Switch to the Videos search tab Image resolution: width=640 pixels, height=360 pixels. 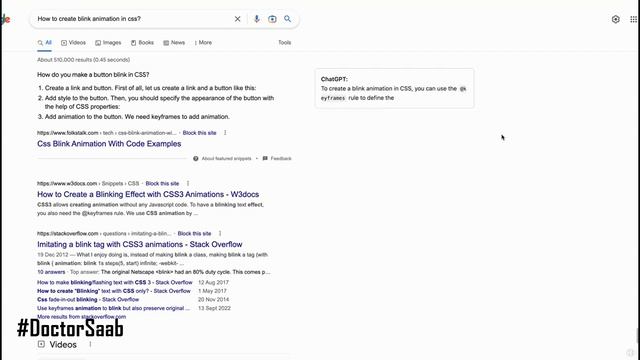coord(73,42)
